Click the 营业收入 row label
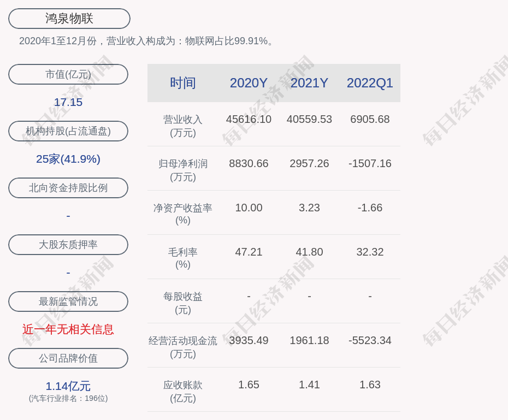 (183, 125)
